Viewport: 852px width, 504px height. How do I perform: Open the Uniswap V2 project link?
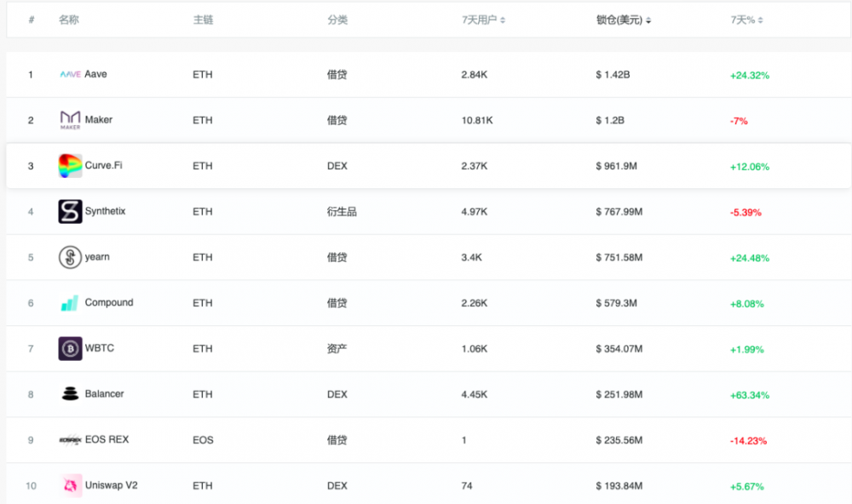click(111, 485)
